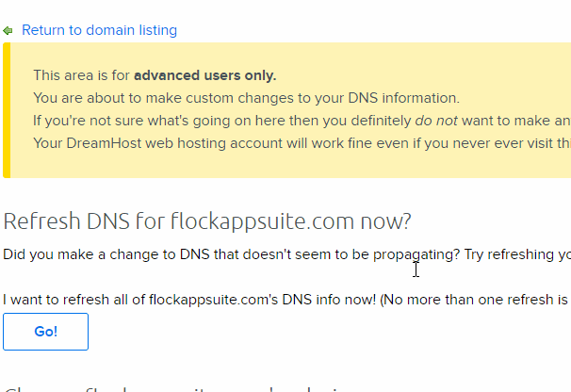
Task: Click the word 'DreamHost' in the warning box
Action: [104, 143]
